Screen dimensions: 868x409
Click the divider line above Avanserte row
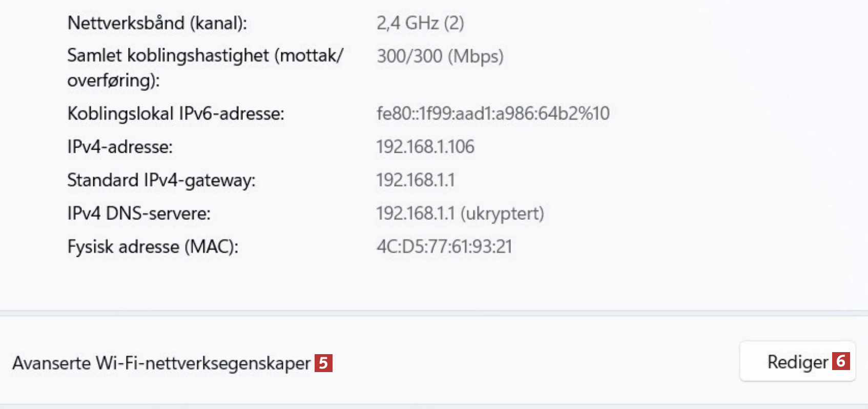coord(433,312)
